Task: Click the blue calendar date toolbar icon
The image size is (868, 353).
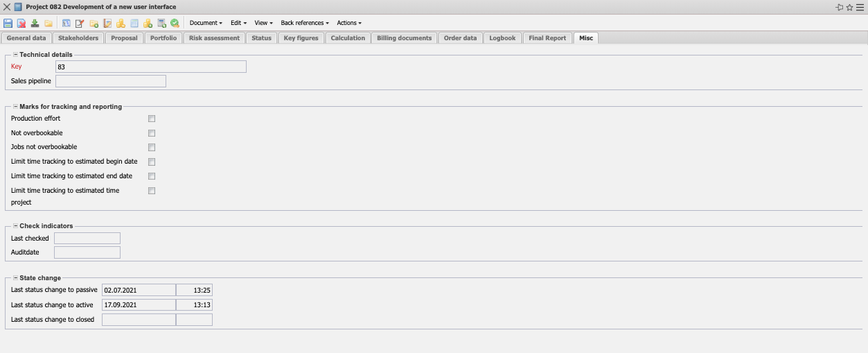Action: pyautogui.click(x=67, y=23)
